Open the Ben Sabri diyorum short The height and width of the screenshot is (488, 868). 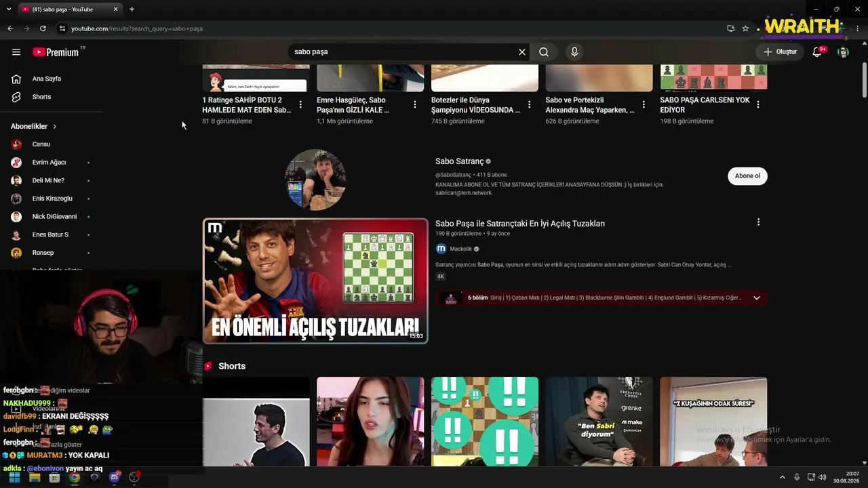(x=599, y=422)
